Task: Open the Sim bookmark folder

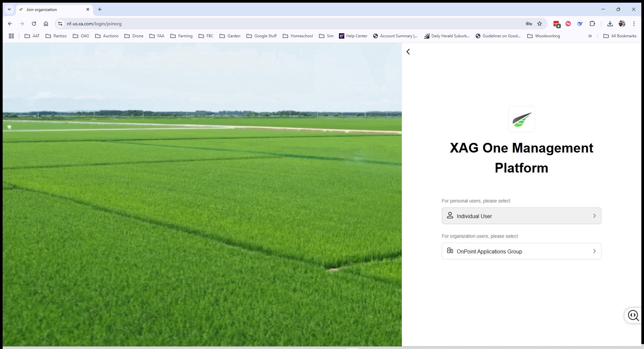Action: (326, 36)
